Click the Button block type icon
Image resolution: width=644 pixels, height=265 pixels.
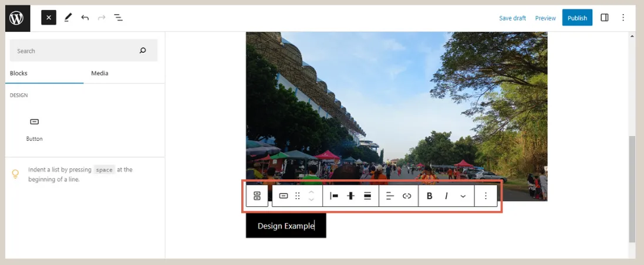(x=284, y=196)
